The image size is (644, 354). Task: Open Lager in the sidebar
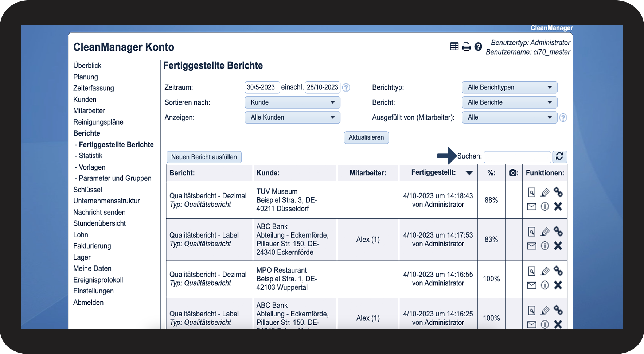[x=82, y=257]
